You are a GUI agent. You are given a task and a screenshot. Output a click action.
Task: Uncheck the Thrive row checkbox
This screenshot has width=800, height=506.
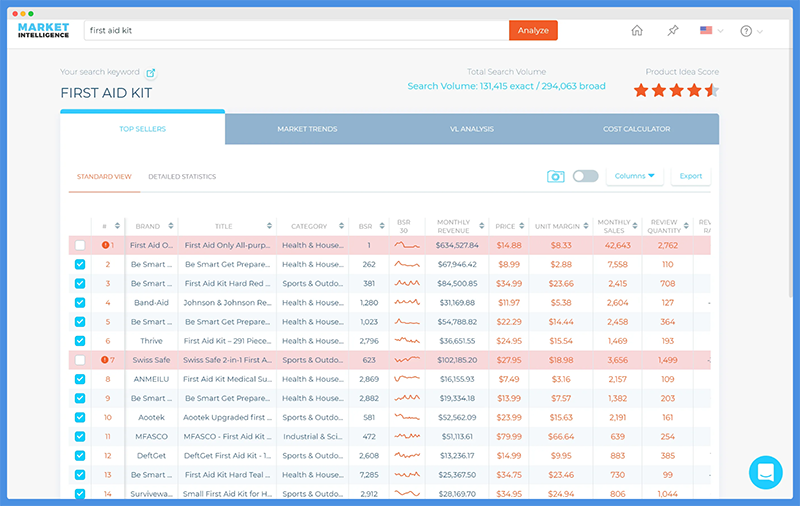(x=80, y=341)
